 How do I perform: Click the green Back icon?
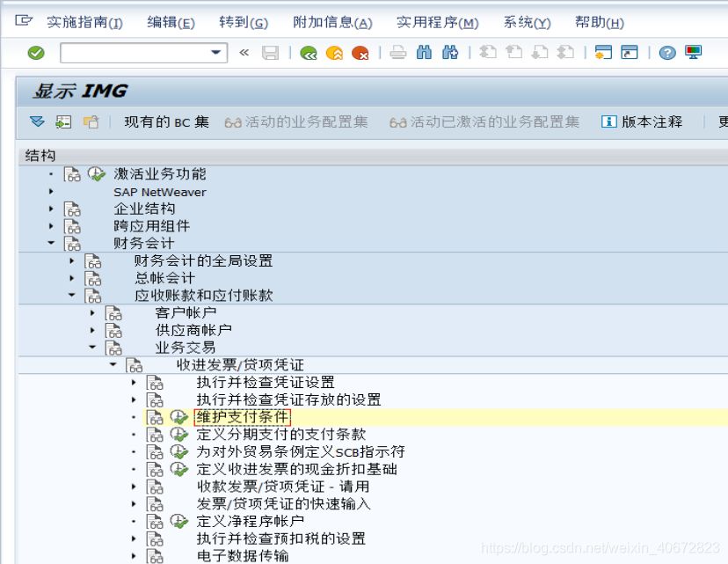[309, 53]
